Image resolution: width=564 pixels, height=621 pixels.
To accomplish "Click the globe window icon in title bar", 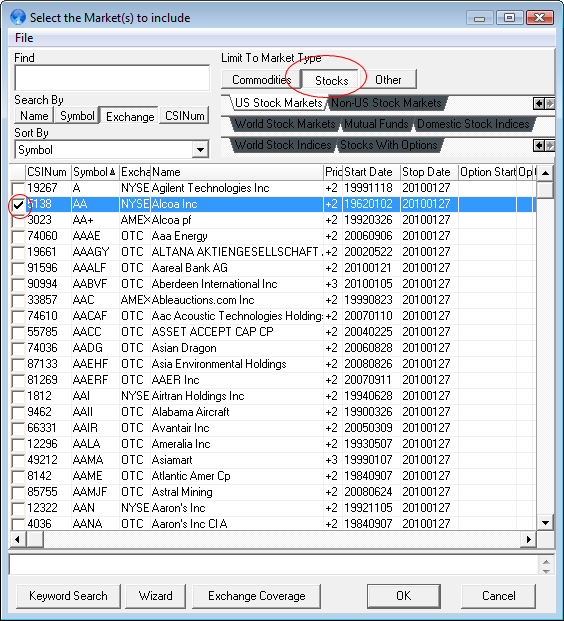I will (x=18, y=17).
